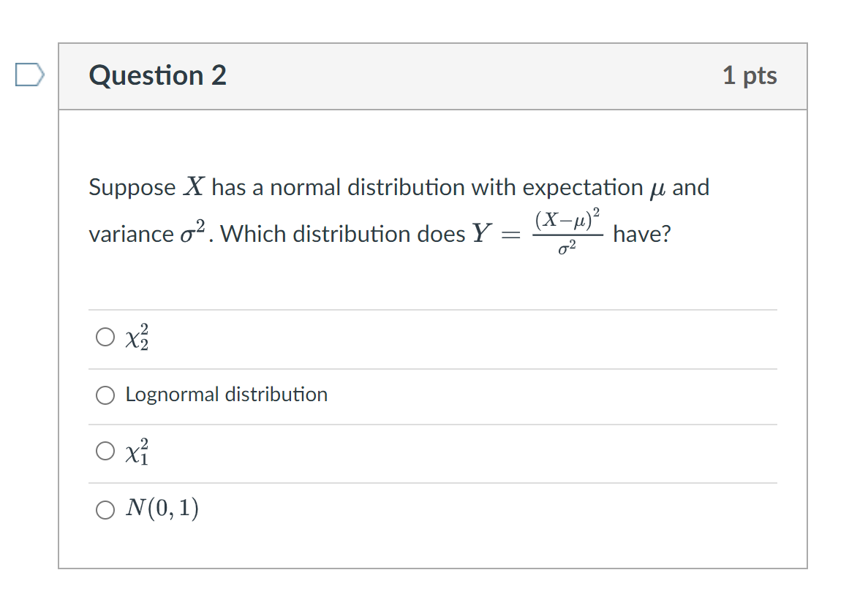868x616 pixels.
Task: Pick the chi-squared two degrees answer
Action: (105, 337)
